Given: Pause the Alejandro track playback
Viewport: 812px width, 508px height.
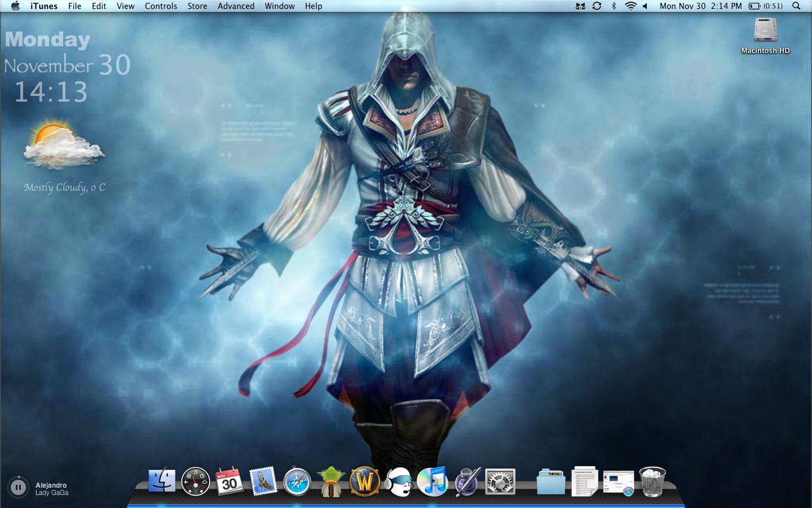Looking at the screenshot, I should click(18, 487).
